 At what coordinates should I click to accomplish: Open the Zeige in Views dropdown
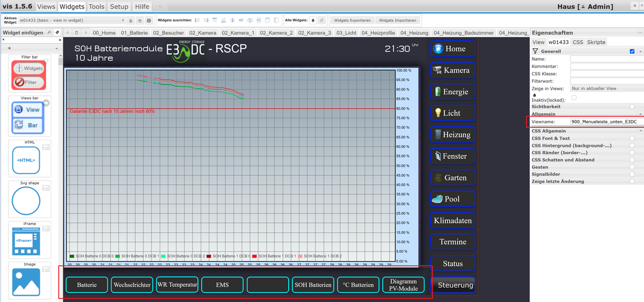point(607,88)
